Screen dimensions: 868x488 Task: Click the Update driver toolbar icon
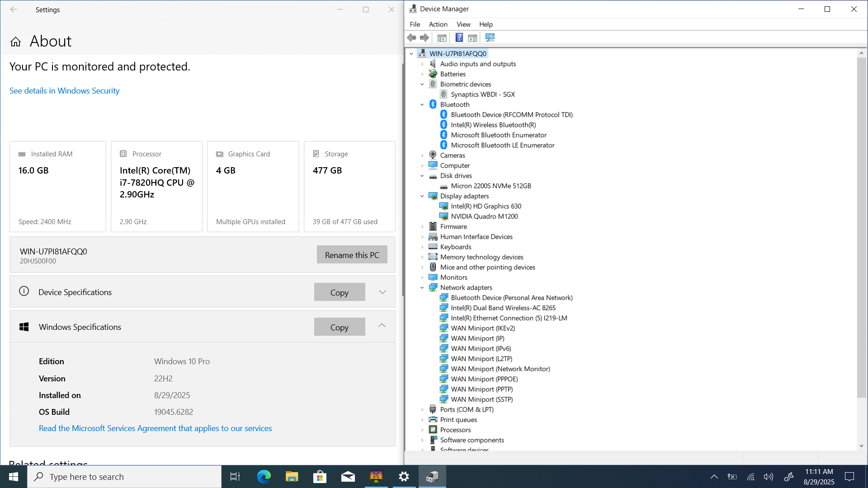472,38
